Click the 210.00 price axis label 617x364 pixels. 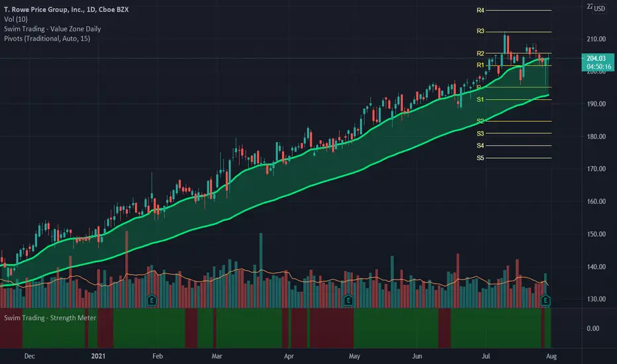tap(596, 39)
